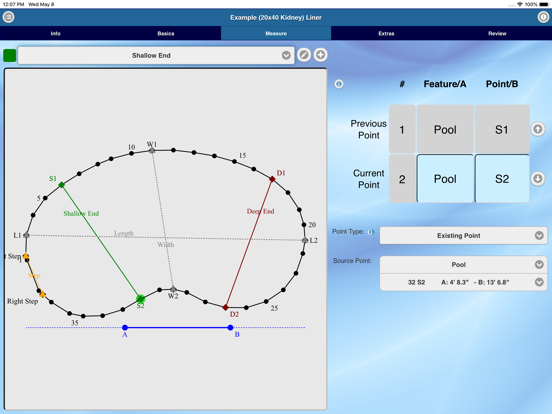Tap the current point number 2 cell

402,178
